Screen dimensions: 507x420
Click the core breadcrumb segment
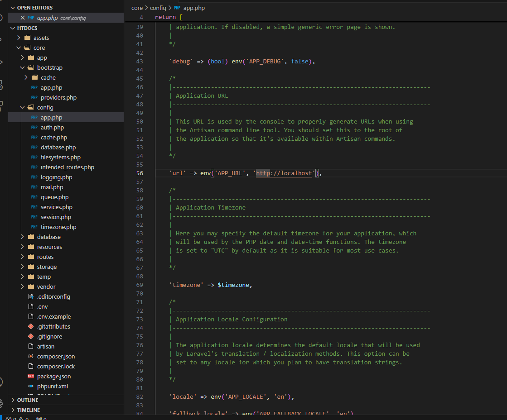tap(137, 8)
